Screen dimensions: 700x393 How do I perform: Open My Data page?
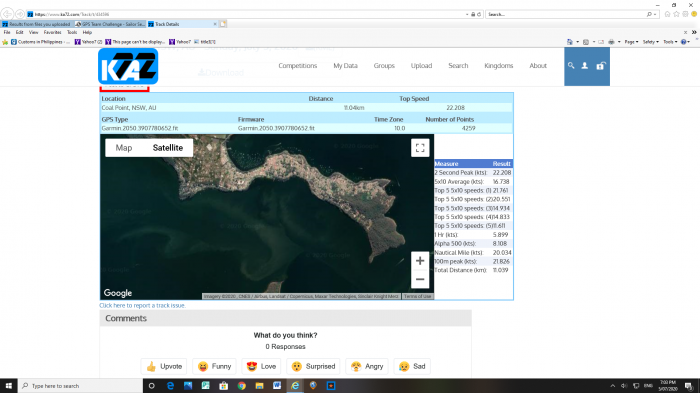[346, 66]
